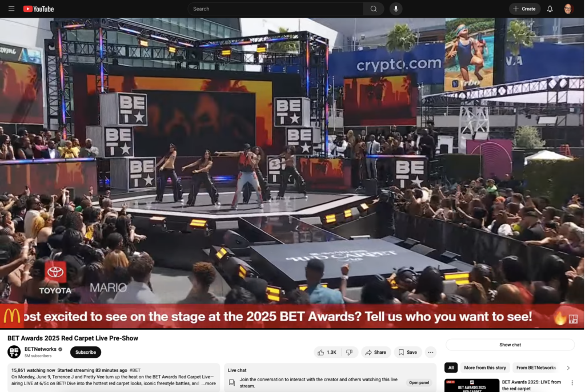Like the video with thumbs up
The width and height of the screenshot is (585, 392).
(x=327, y=352)
